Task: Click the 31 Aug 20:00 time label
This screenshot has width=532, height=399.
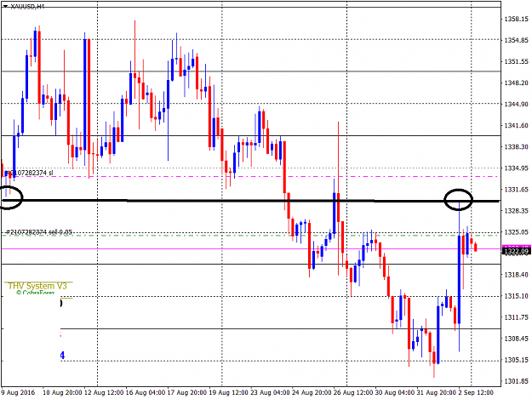Action: tap(437, 392)
